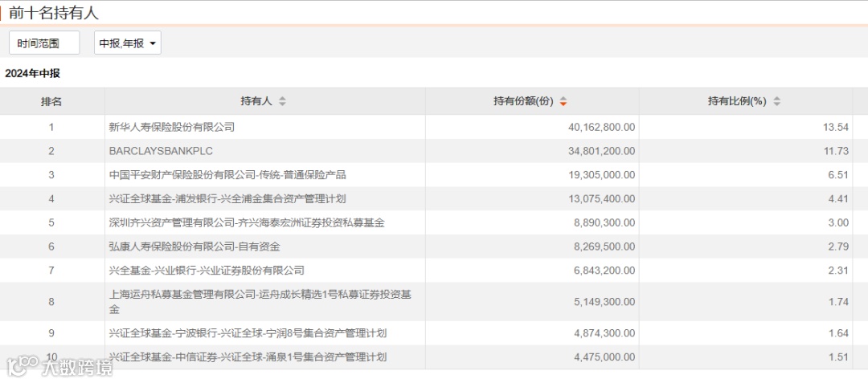868x383 pixels.
Task: Click rank number 1 cell
Action: [x=51, y=127]
